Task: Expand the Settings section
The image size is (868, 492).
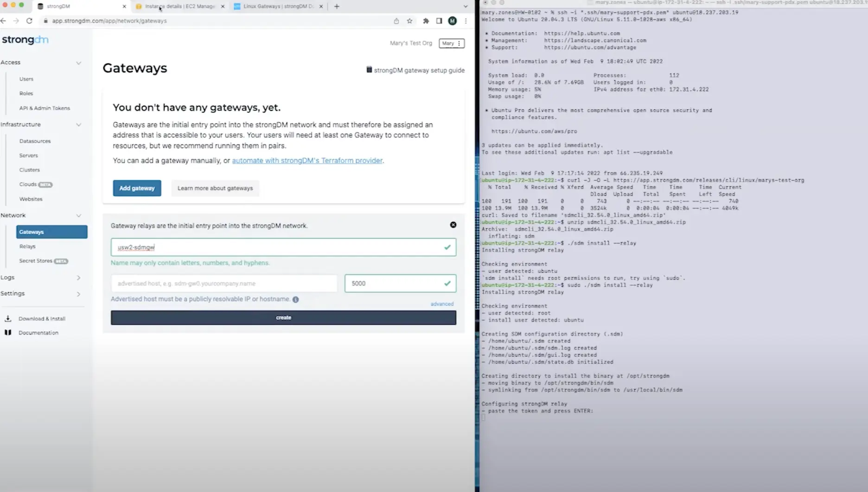Action: [78, 294]
